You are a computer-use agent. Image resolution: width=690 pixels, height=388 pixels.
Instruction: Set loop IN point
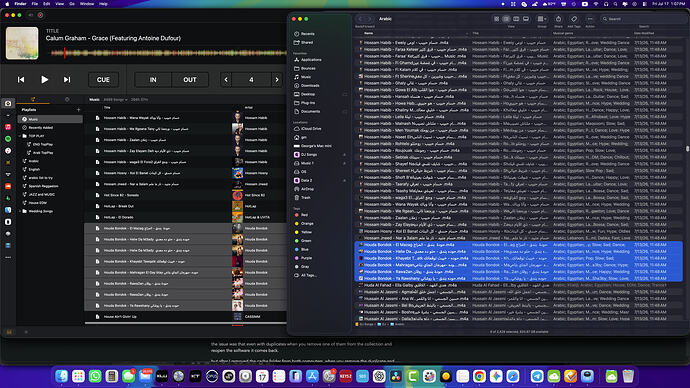click(x=153, y=80)
